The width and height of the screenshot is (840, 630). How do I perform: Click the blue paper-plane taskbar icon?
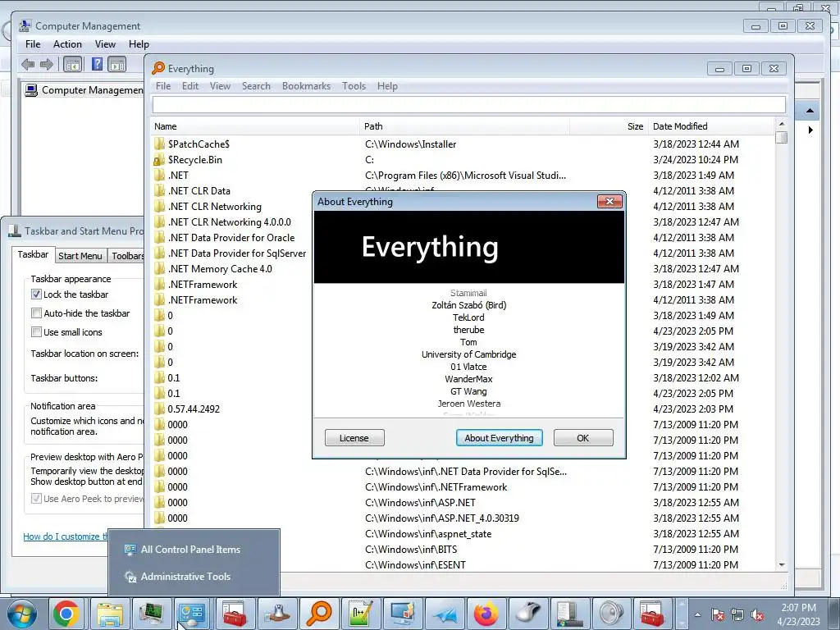(445, 614)
